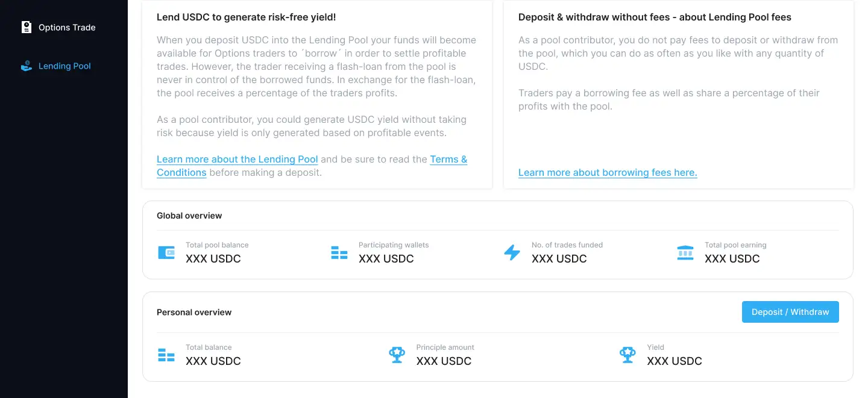Select Lending Pool in the sidebar
The image size is (868, 398).
(x=64, y=66)
